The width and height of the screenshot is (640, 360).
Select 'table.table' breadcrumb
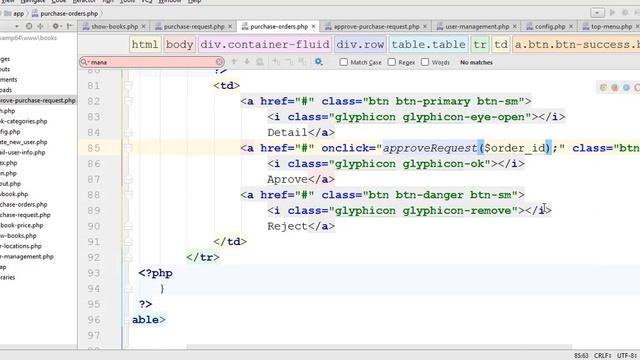click(429, 44)
